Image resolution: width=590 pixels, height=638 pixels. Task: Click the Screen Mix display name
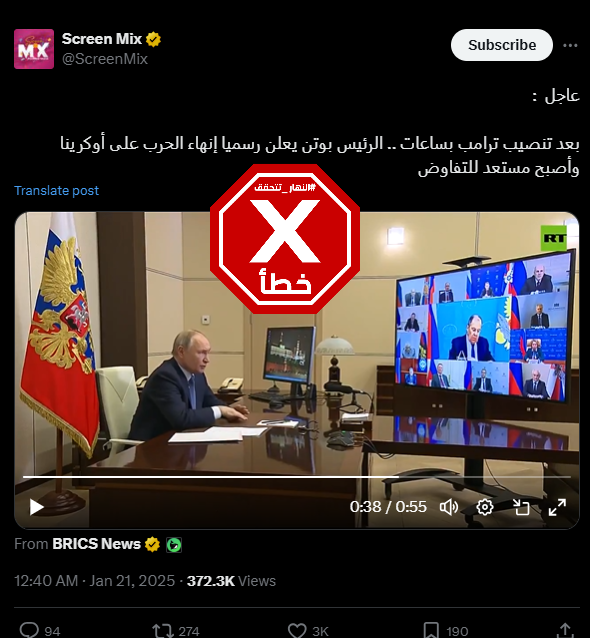click(102, 39)
